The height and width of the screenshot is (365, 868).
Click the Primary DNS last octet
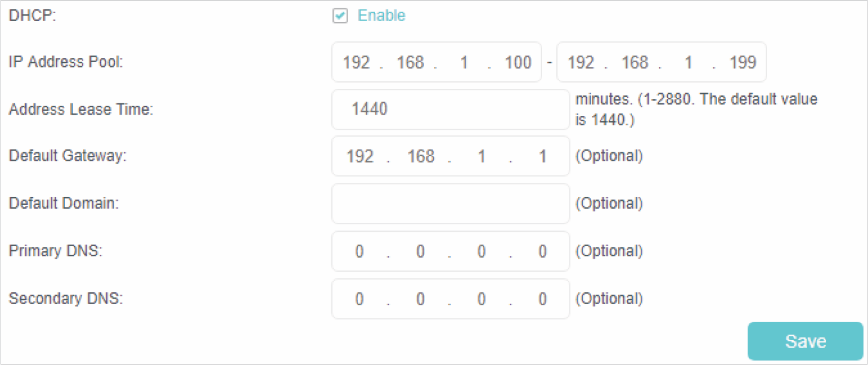542,251
